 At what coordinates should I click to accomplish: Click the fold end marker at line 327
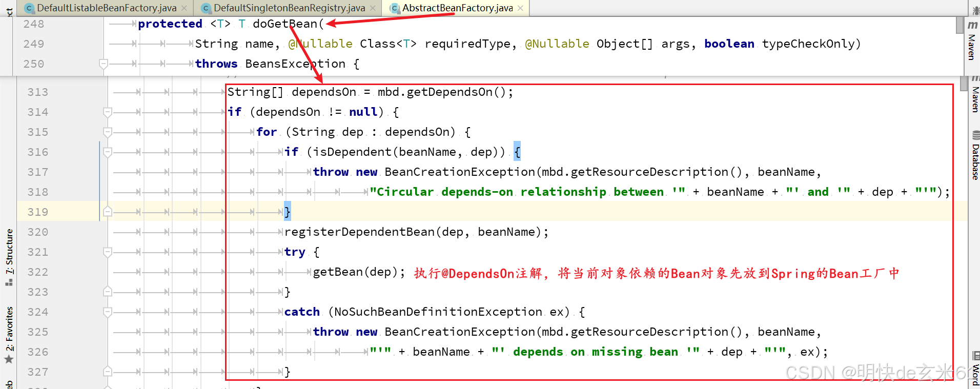pos(108,372)
